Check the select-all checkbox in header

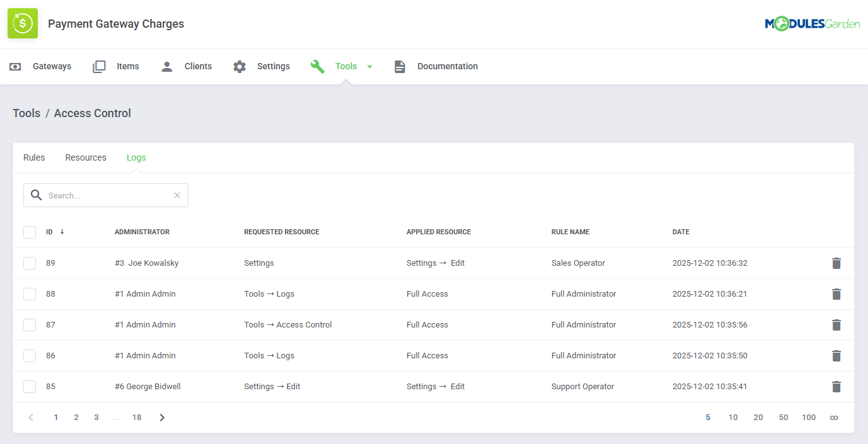pyautogui.click(x=30, y=232)
